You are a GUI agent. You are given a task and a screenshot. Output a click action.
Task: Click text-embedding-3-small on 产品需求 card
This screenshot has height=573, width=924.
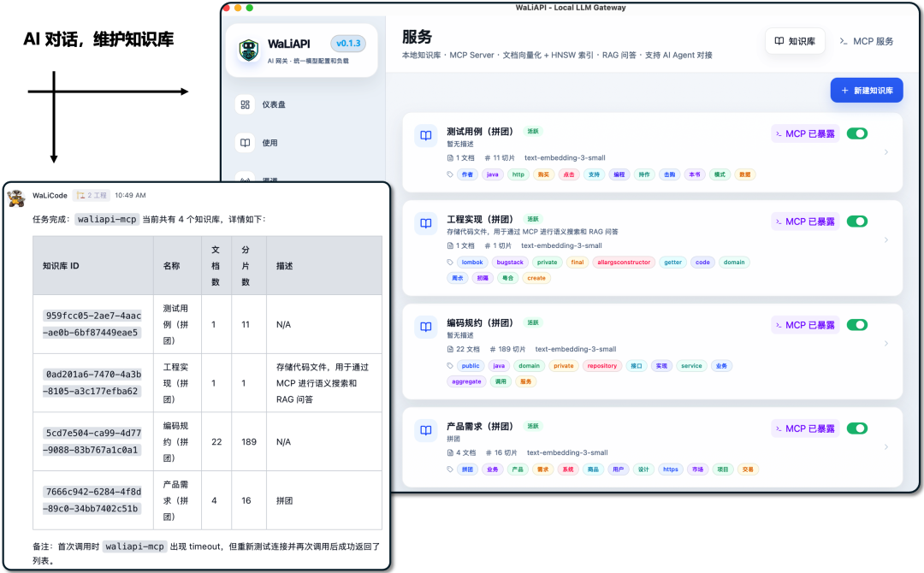tap(567, 453)
